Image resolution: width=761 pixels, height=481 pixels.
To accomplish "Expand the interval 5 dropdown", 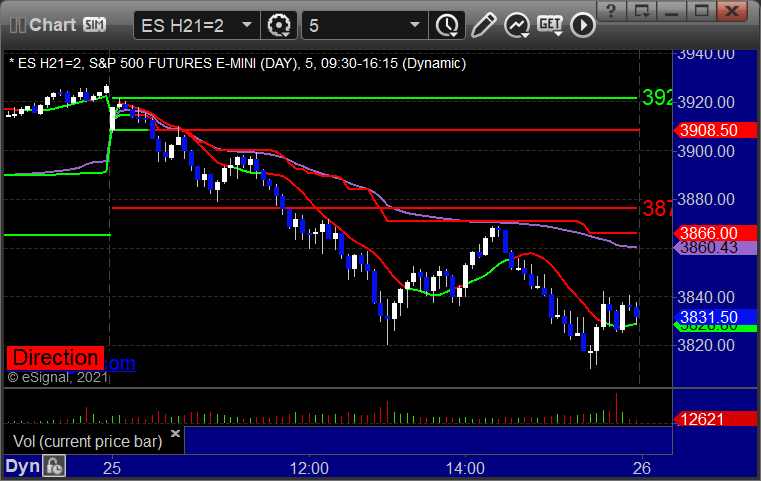I will point(414,25).
